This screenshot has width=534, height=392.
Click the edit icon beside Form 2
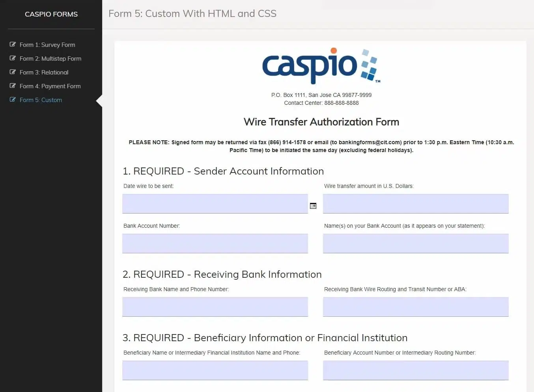click(x=13, y=58)
